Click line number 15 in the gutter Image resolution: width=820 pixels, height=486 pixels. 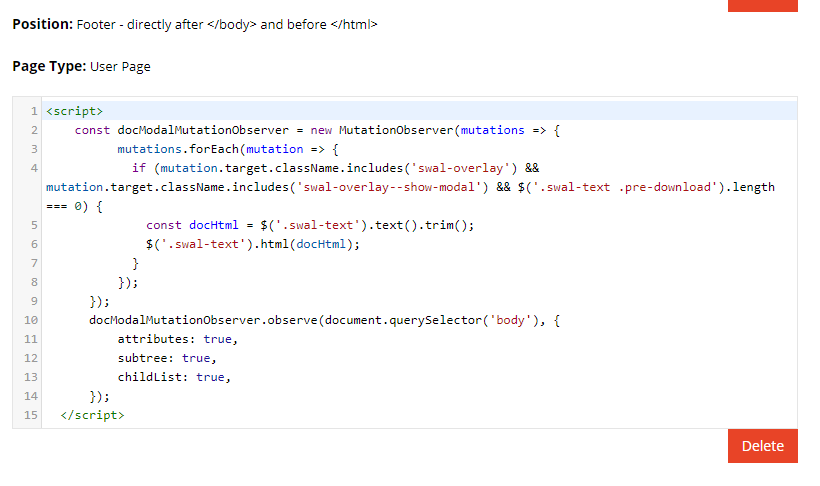coord(31,415)
